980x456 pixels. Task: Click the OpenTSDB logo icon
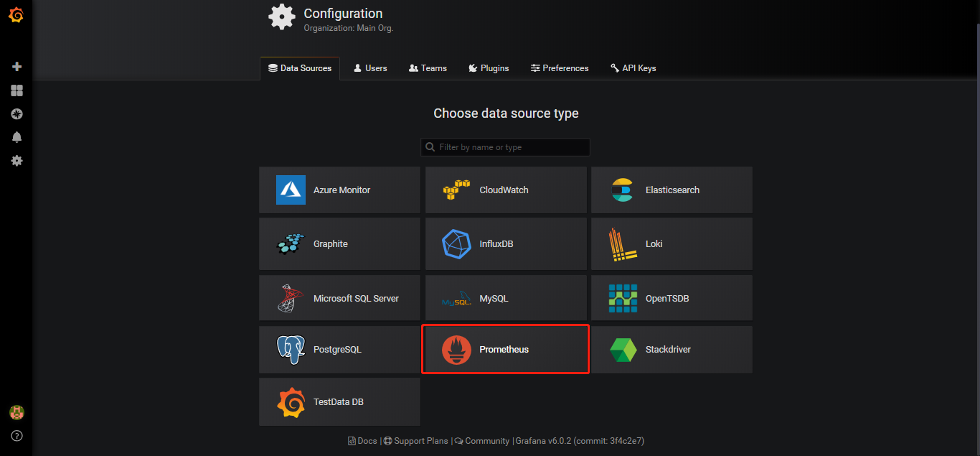(x=623, y=298)
